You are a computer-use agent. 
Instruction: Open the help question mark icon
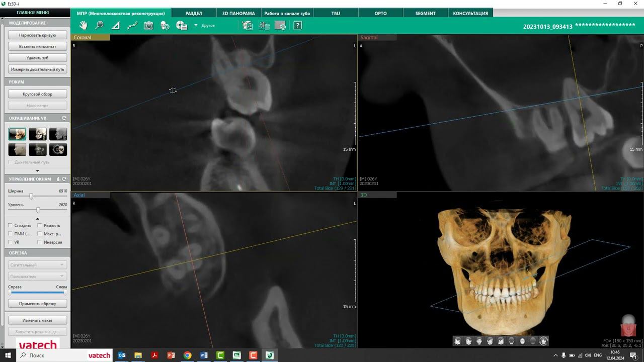pos(297,25)
